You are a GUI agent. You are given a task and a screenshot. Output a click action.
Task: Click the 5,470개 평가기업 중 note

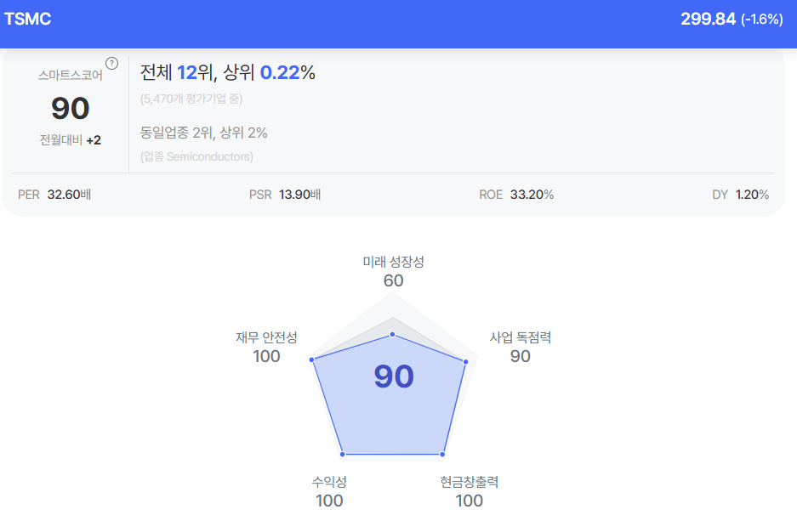pos(191,99)
